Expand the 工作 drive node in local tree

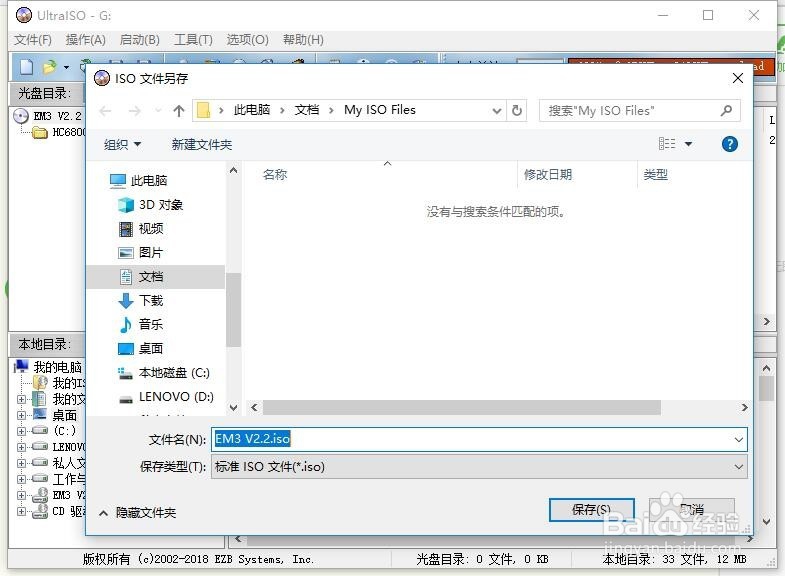(21, 479)
